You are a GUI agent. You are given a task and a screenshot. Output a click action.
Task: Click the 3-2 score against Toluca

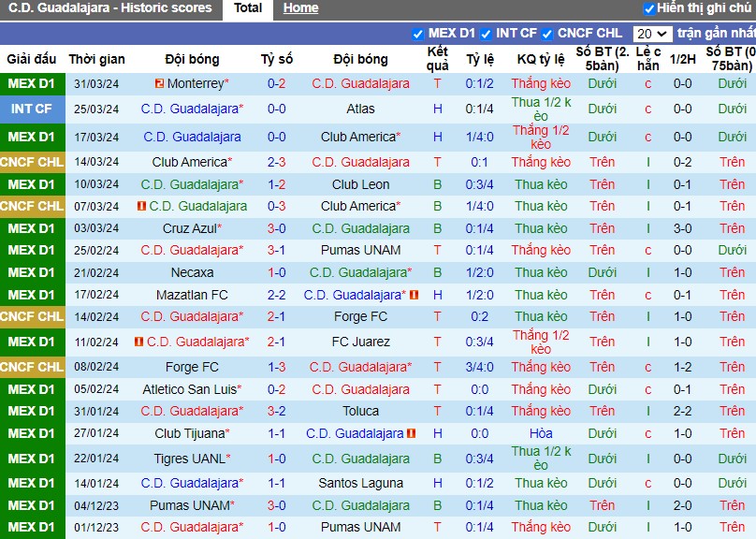click(277, 411)
